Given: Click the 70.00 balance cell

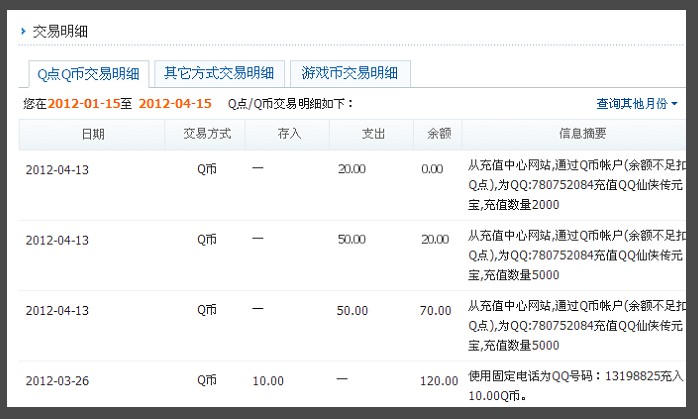Looking at the screenshot, I should pyautogui.click(x=435, y=311).
